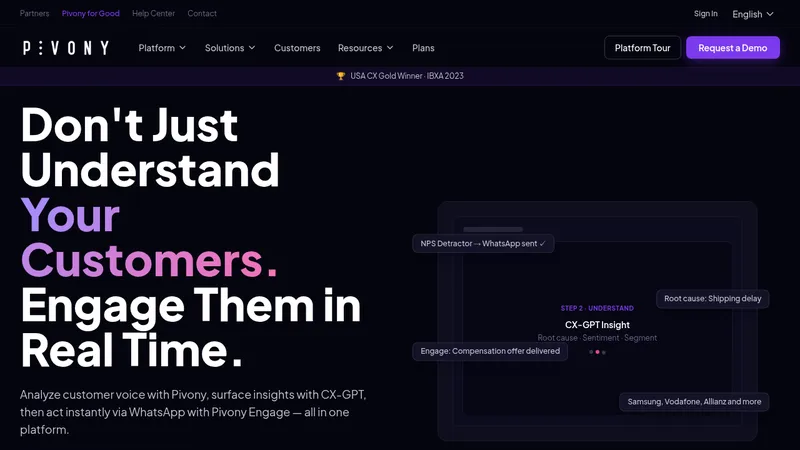Expand the English language dropdown
The width and height of the screenshot is (800, 450).
click(753, 14)
